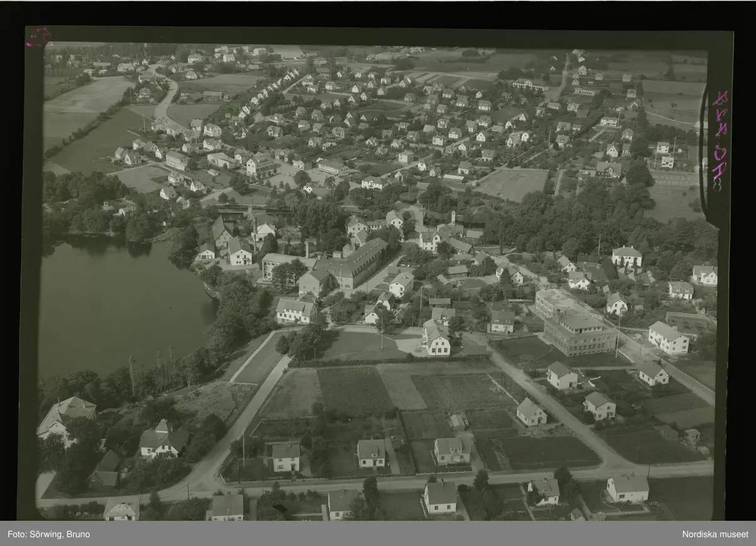Viewport: 756px width, 546px height.
Task: Select the white villa among trees at right
Action: (627, 256)
